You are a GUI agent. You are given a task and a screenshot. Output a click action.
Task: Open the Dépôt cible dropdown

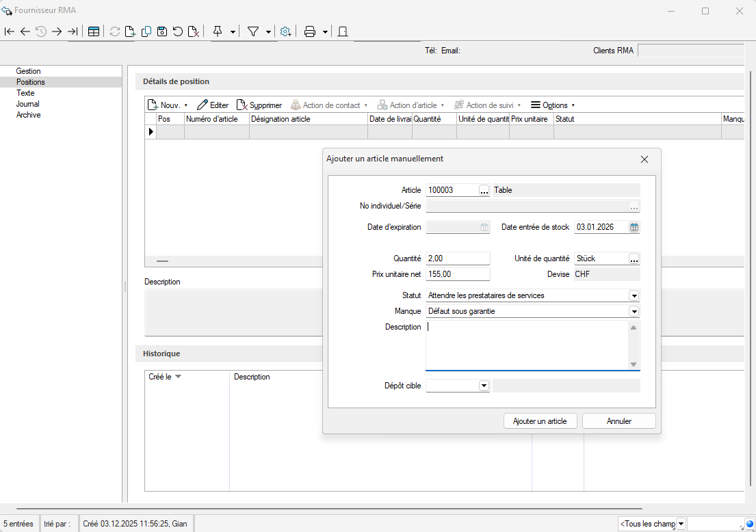pyautogui.click(x=484, y=386)
